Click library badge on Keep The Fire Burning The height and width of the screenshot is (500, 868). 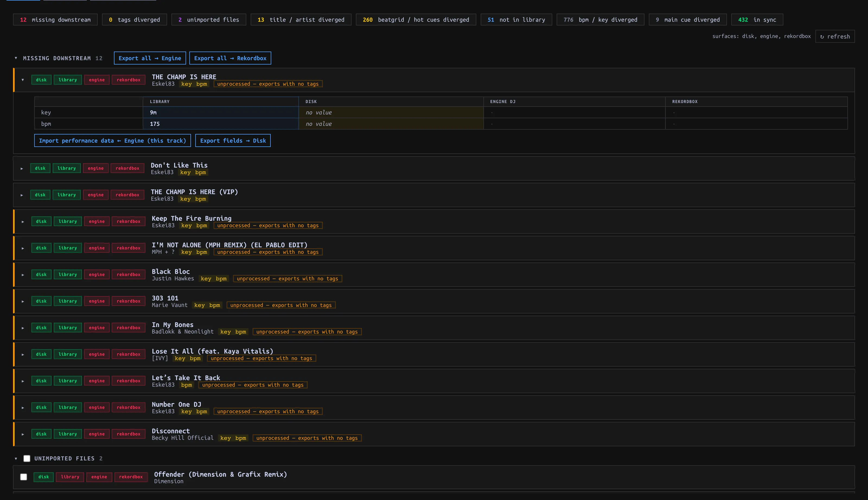[68, 222]
